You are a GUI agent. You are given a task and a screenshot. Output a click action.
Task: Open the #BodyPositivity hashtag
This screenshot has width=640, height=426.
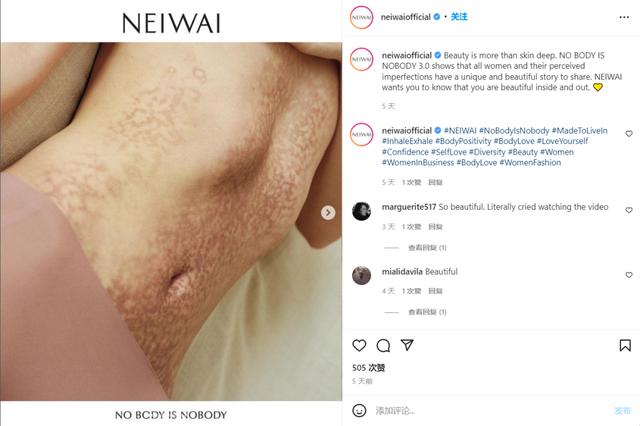463,141
